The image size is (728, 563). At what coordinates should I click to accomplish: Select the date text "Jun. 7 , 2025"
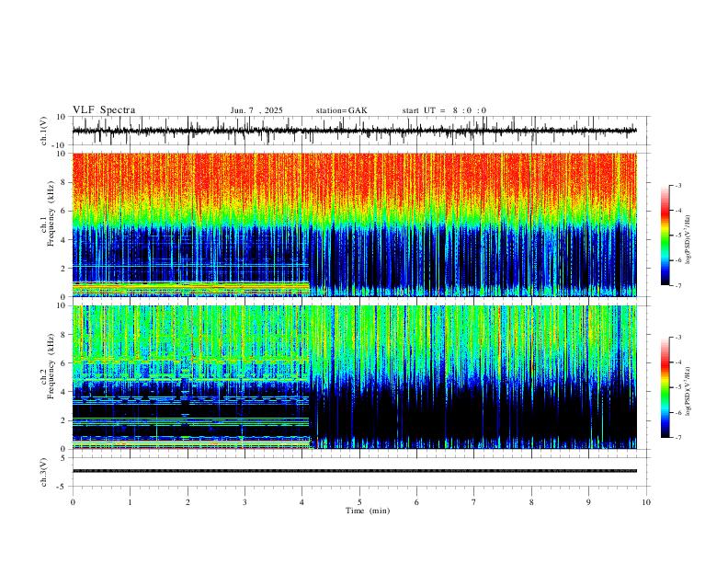pyautogui.click(x=256, y=110)
